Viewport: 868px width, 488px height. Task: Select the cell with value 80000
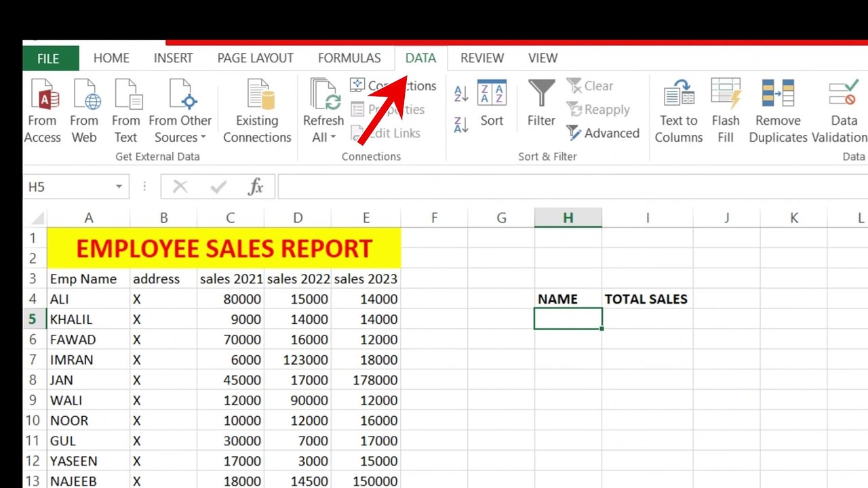coord(231,299)
